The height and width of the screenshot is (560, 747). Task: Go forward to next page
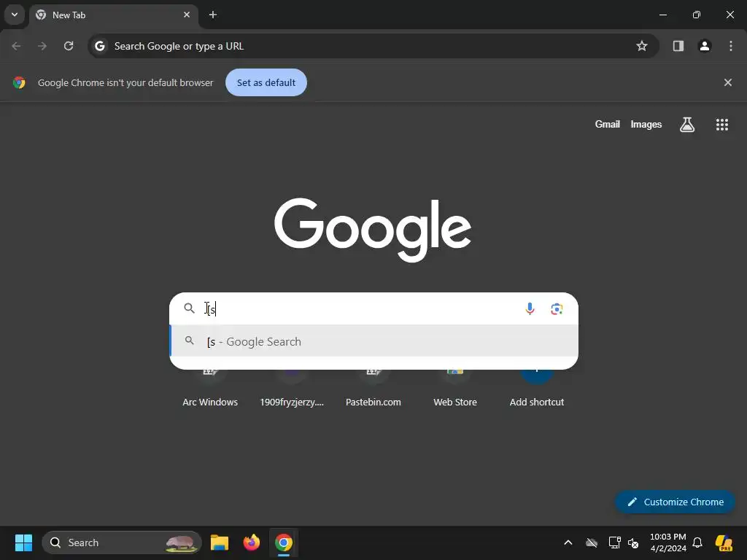42,46
